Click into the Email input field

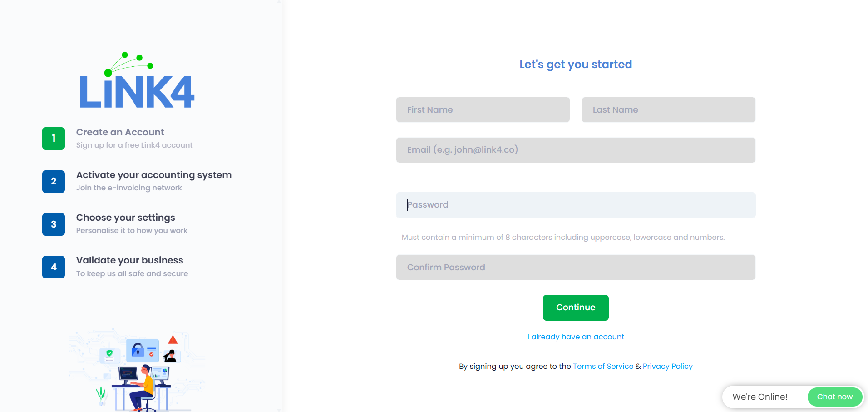coord(576,150)
